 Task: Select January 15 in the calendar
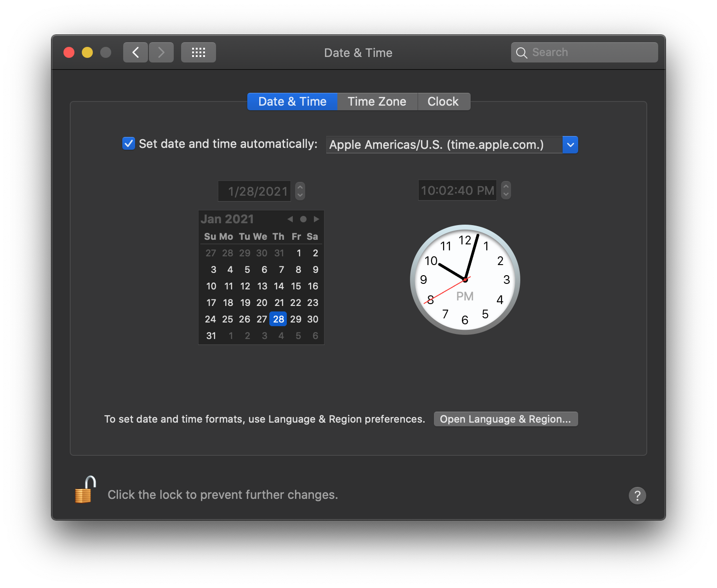tap(296, 286)
